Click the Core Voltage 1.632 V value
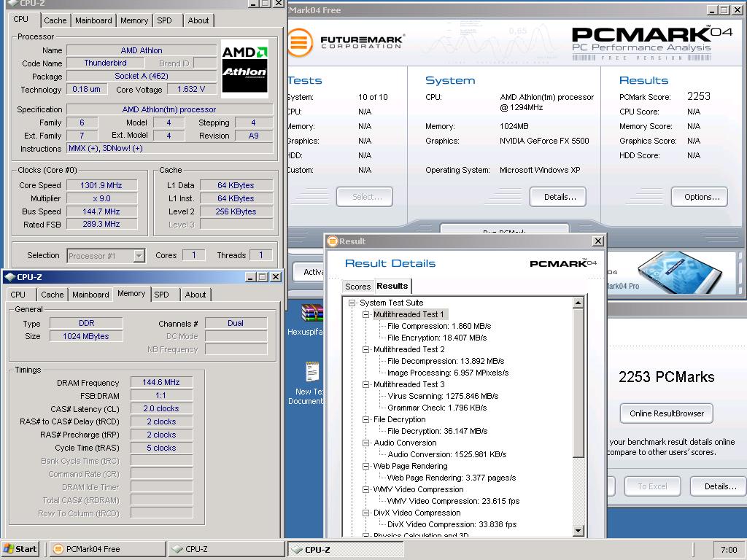 coord(191,89)
